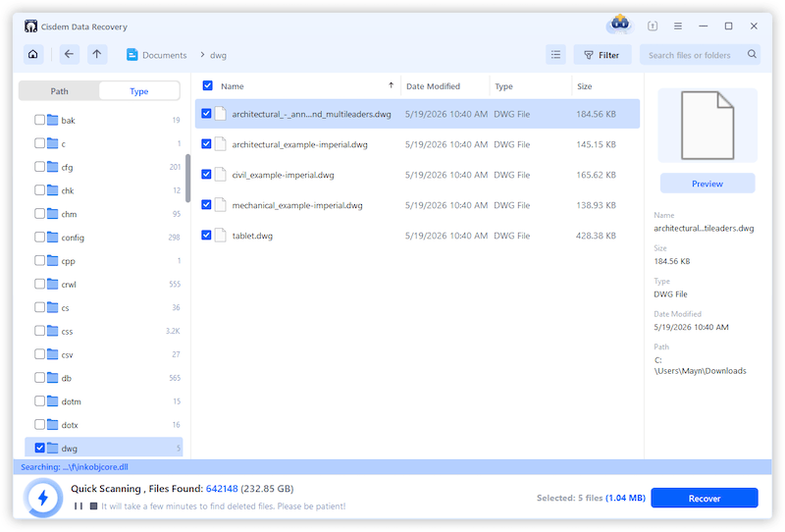Viewport: 785px width, 532px height.
Task: Sort by Name column header
Action: pyautogui.click(x=233, y=86)
